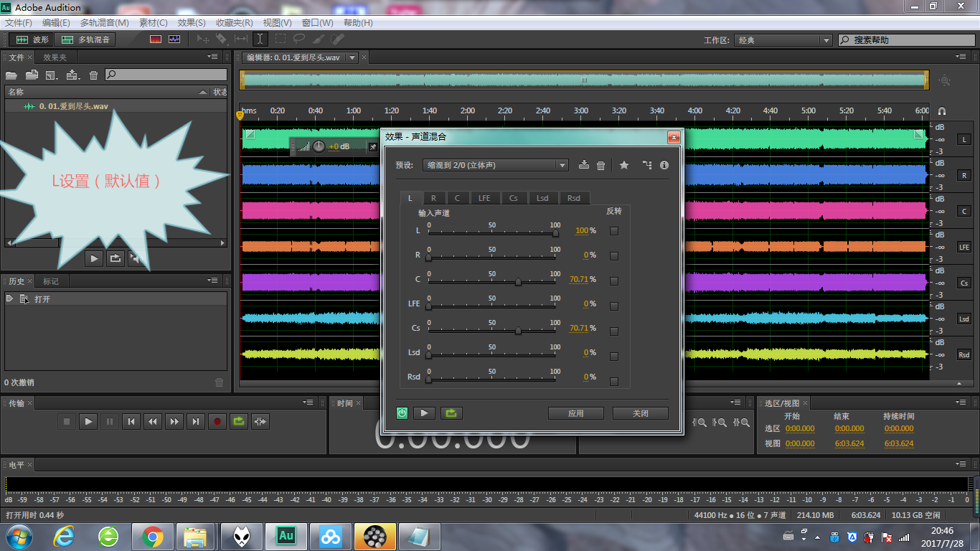Open History panel options menu
The image size is (980, 551).
click(x=212, y=281)
